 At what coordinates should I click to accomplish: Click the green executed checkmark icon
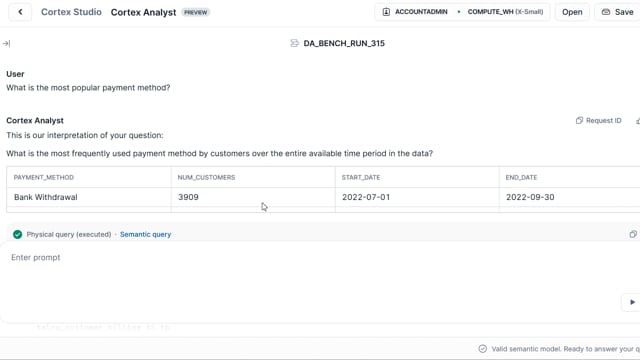[18, 234]
